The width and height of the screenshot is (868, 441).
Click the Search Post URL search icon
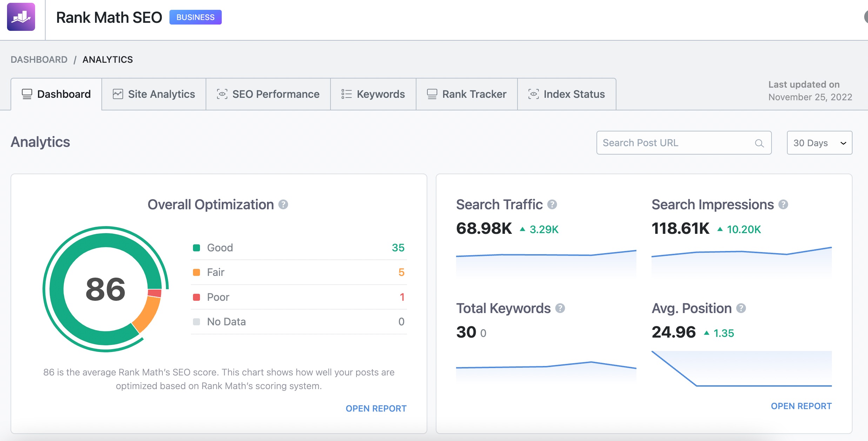[760, 143]
